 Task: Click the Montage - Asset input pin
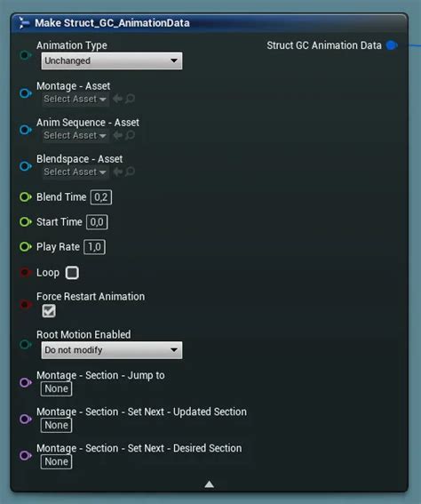pos(26,93)
